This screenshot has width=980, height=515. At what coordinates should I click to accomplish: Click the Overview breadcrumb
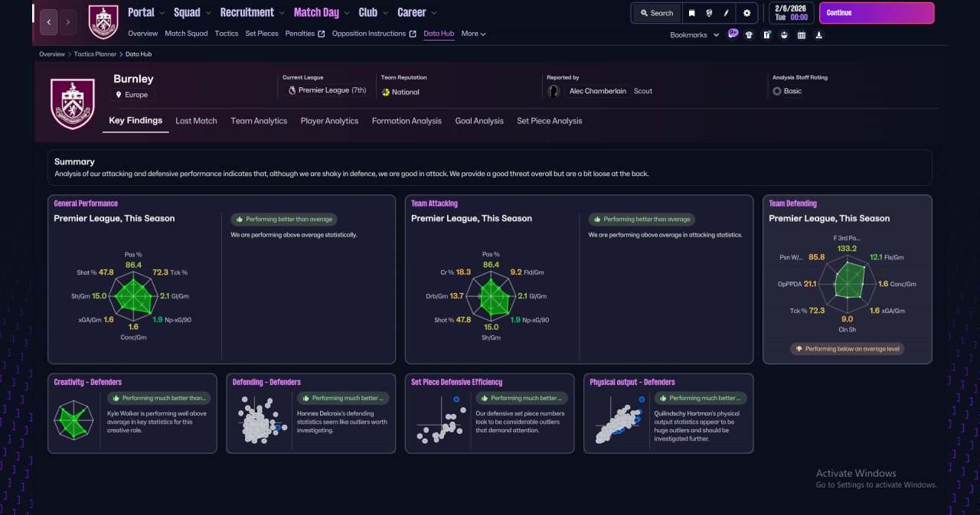[52, 54]
